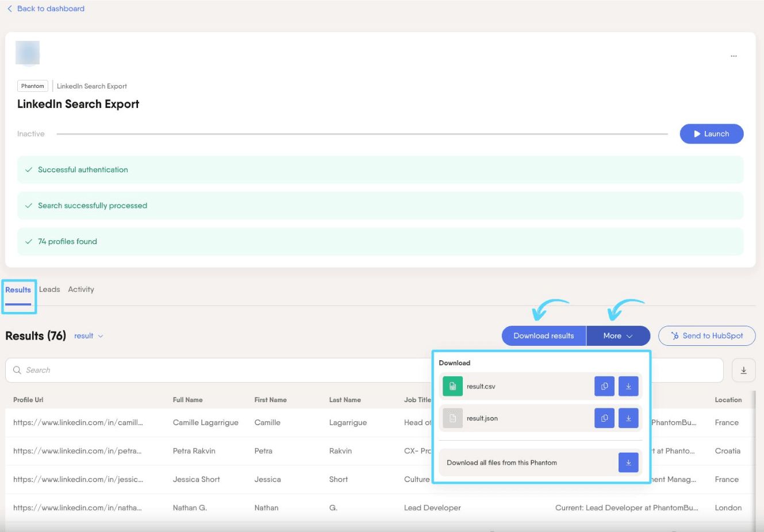This screenshot has width=764, height=532.
Task: Click the Lagarrigue last name cell
Action: point(348,423)
